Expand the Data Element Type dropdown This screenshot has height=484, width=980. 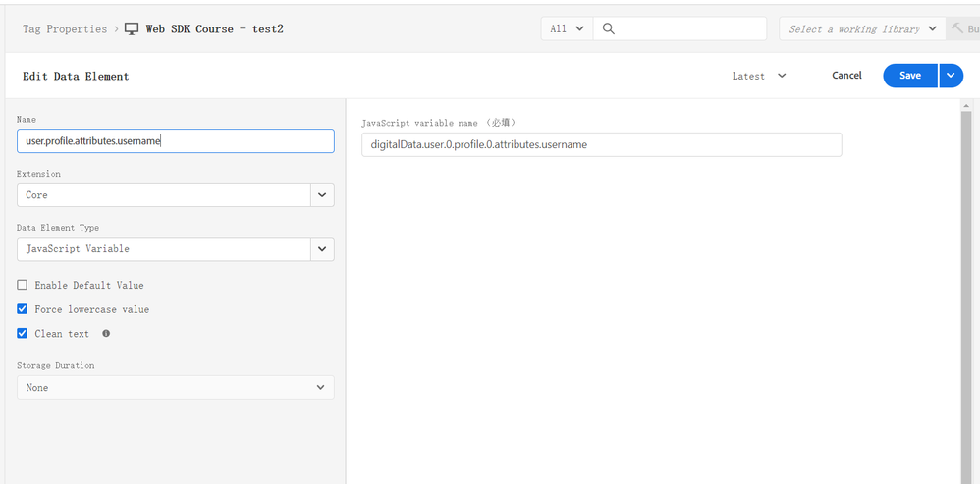(175, 249)
